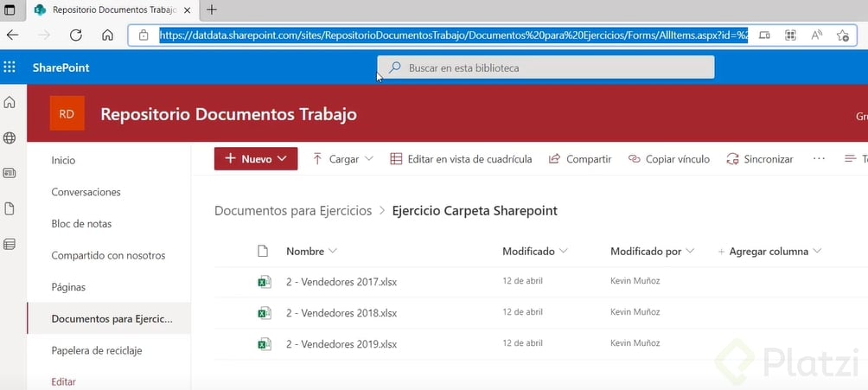Click the file type column header icon
This screenshot has width=868, height=390.
pyautogui.click(x=263, y=251)
